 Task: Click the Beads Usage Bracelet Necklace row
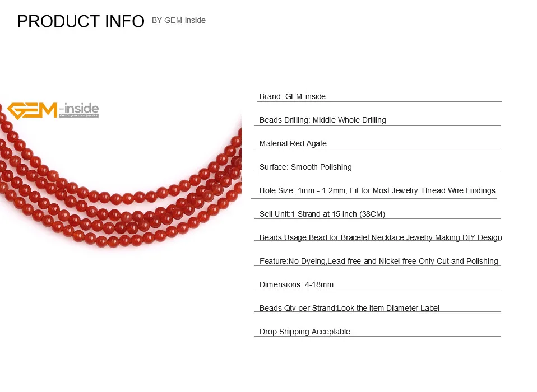[x=381, y=237]
